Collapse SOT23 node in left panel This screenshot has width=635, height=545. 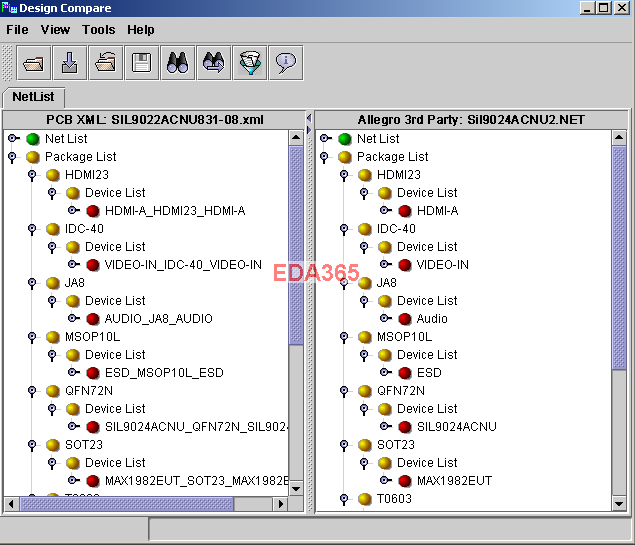[32, 445]
